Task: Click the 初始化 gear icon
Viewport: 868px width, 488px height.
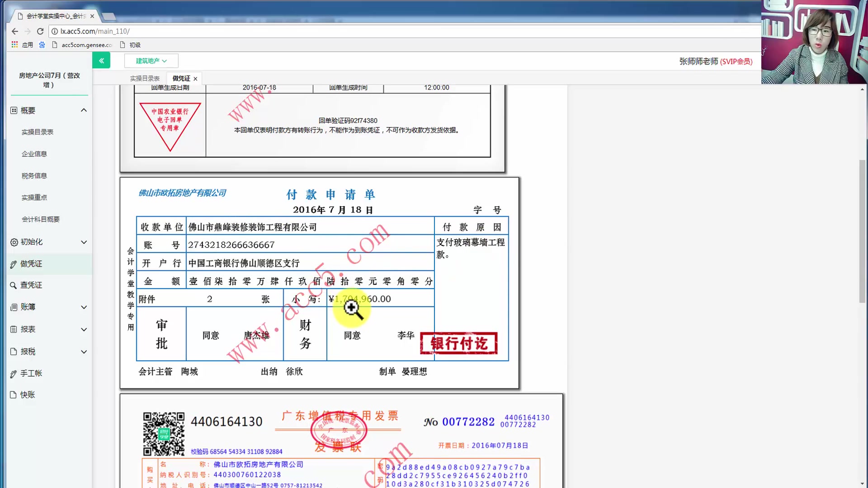Action: coord(14,242)
